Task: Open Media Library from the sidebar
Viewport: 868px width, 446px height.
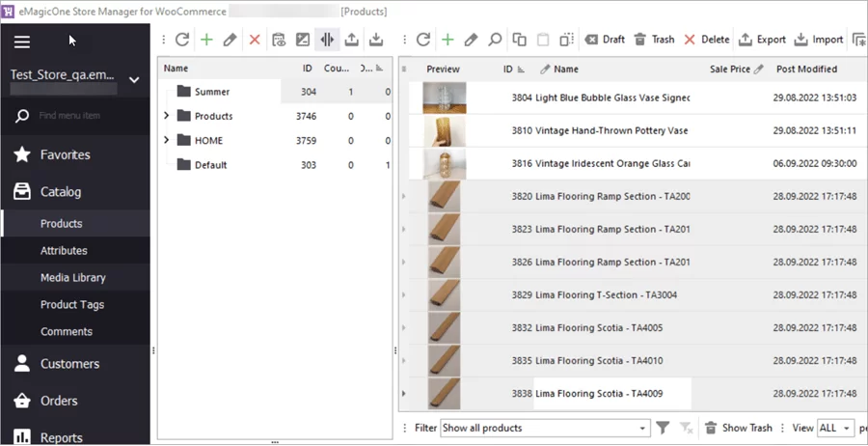Action: point(72,277)
